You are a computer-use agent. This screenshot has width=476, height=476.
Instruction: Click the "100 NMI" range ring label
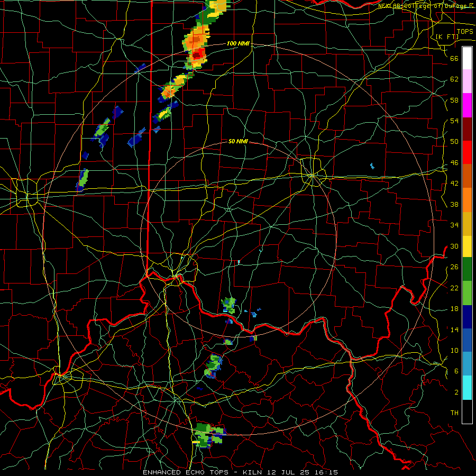(238, 43)
